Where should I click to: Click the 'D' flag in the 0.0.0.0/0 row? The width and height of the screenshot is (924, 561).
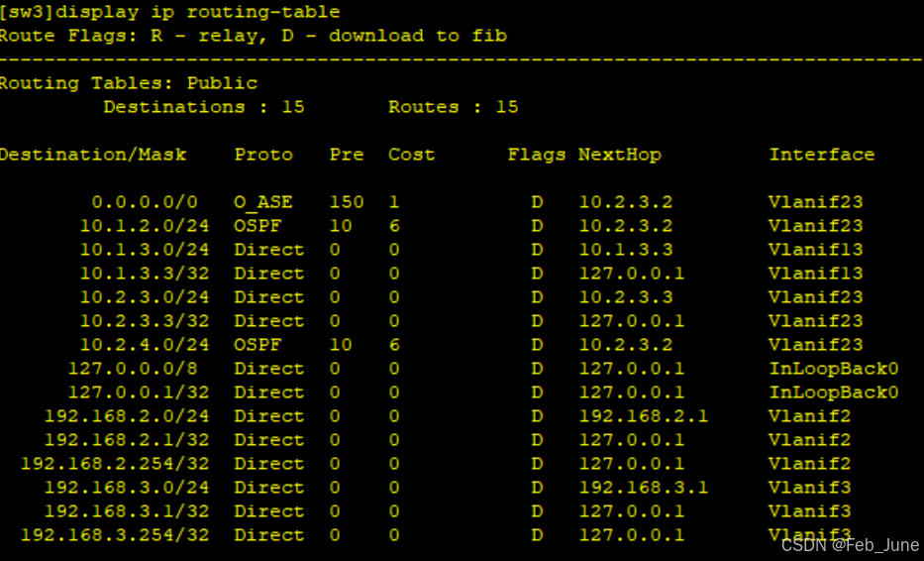(x=537, y=202)
